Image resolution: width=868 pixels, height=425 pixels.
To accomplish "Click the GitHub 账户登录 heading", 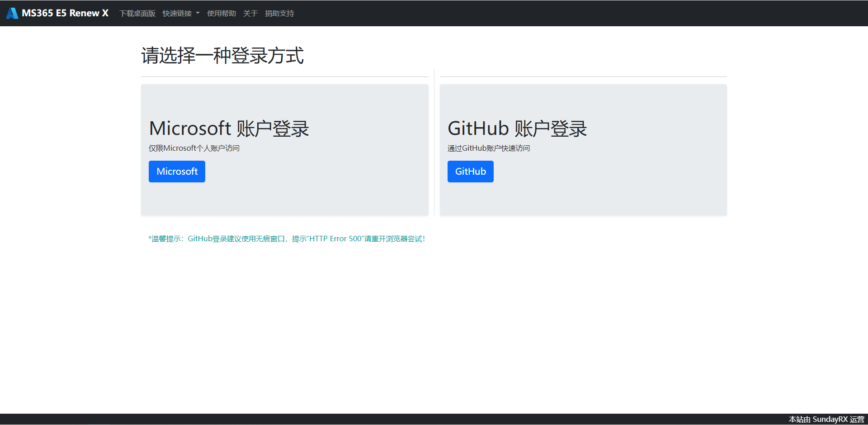I will click(517, 129).
